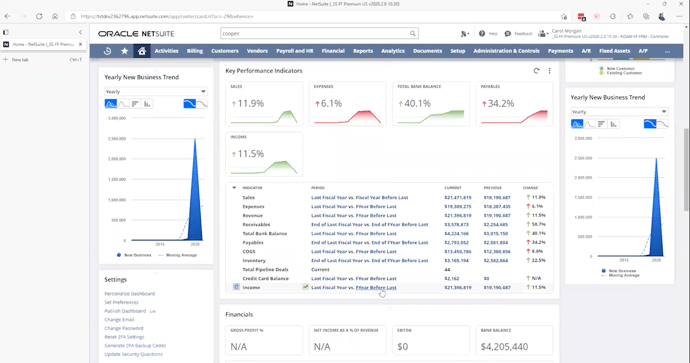The width and height of the screenshot is (690, 363).
Task: Click the refresh icon beside Income row
Action: (x=236, y=287)
